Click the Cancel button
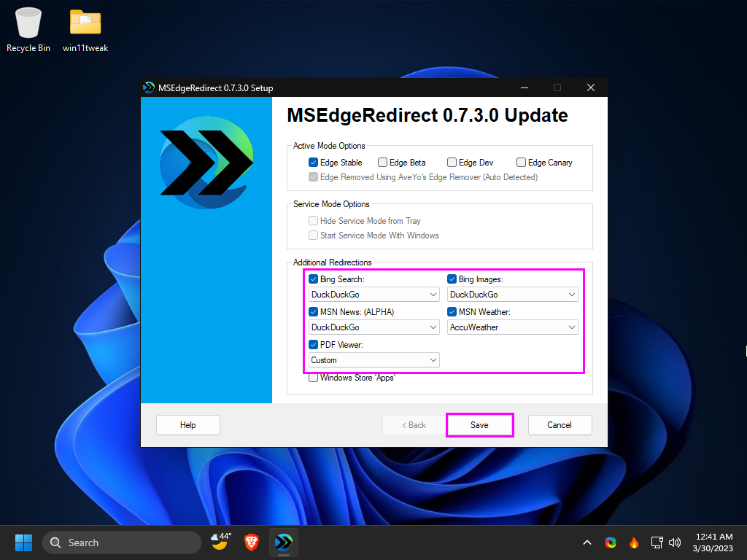 pyautogui.click(x=560, y=425)
